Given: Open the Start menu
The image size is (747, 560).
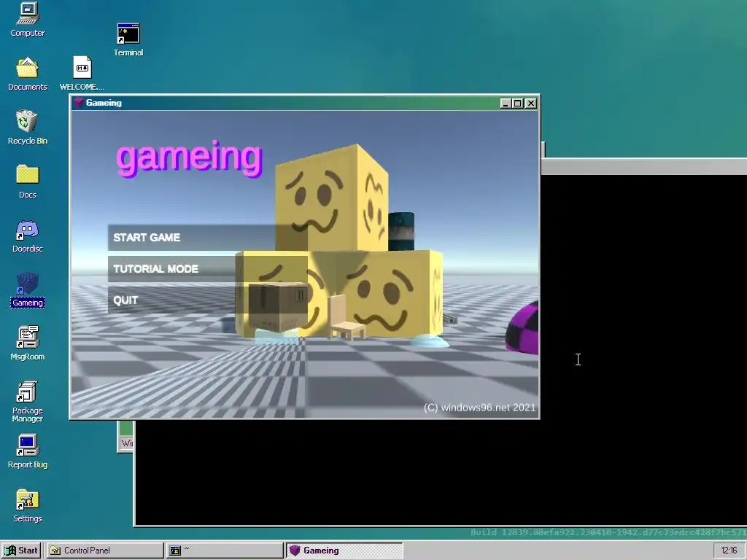Looking at the screenshot, I should point(21,551).
